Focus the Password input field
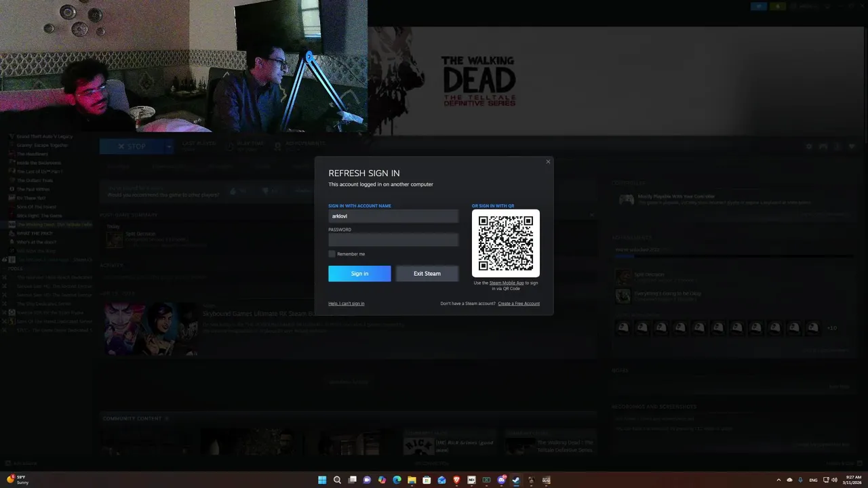Viewport: 868px width, 488px height. [x=393, y=240]
